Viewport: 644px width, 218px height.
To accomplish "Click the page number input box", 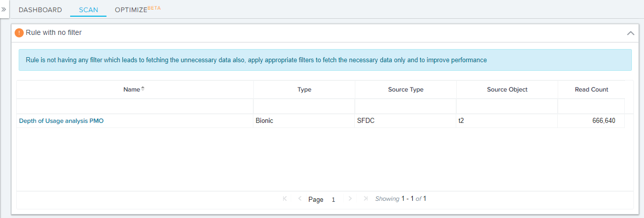I will click(334, 200).
